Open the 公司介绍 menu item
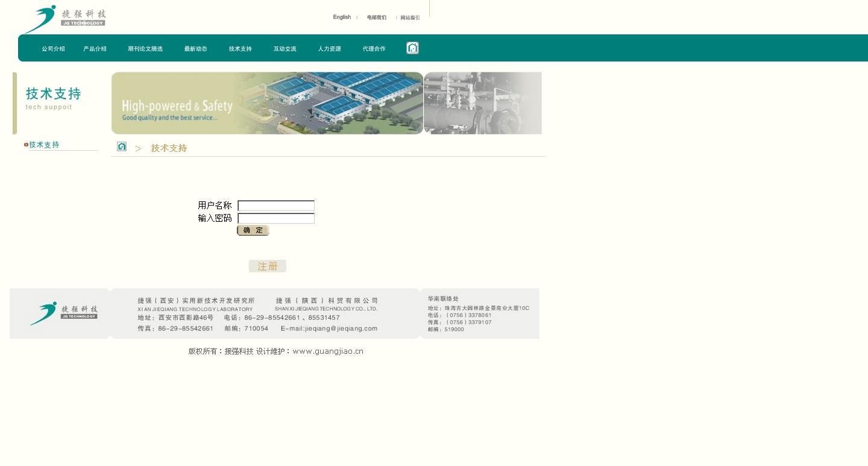The width and height of the screenshot is (868, 466). pyautogui.click(x=53, y=49)
